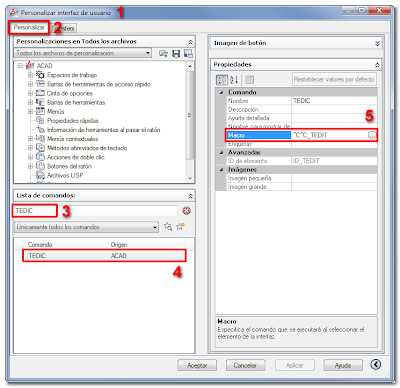Open Ayuda help button

[x=343, y=365]
